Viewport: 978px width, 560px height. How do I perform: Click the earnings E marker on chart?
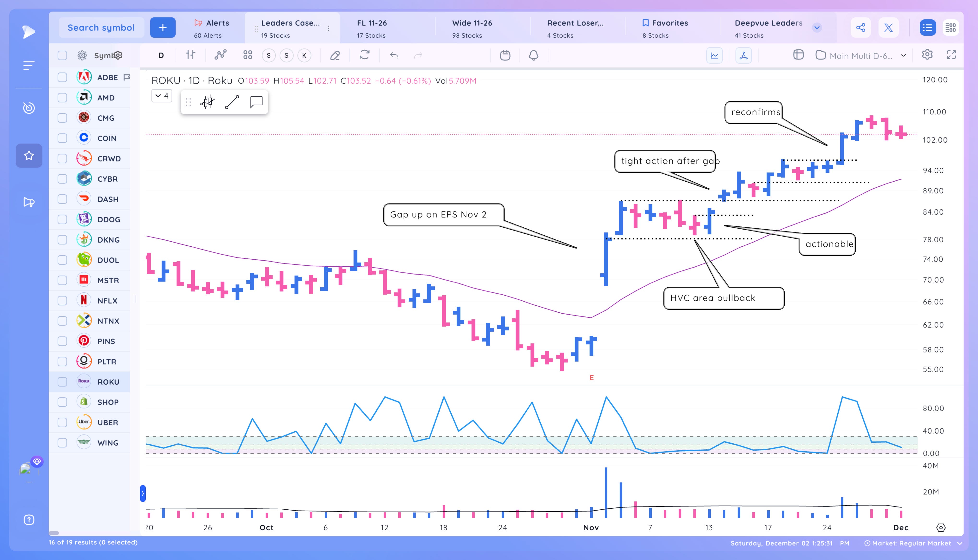tap(591, 378)
